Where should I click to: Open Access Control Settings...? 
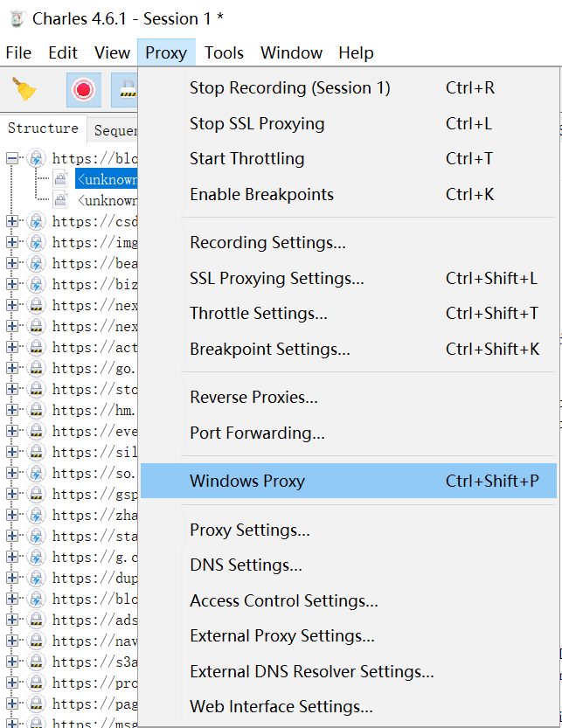349,600
